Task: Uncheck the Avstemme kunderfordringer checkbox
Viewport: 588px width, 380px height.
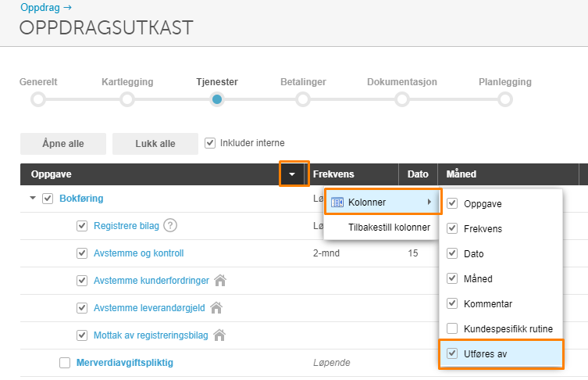Action: [82, 281]
